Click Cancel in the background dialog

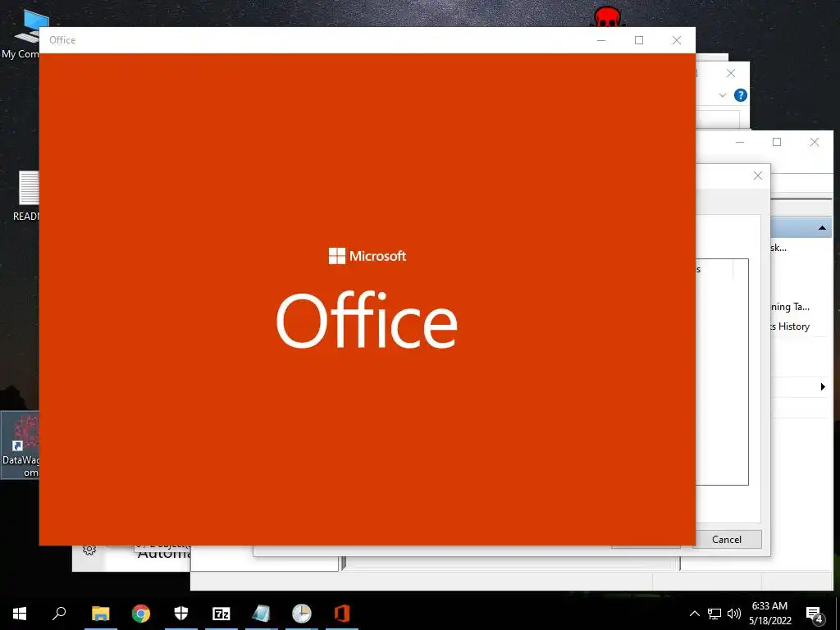(x=727, y=540)
